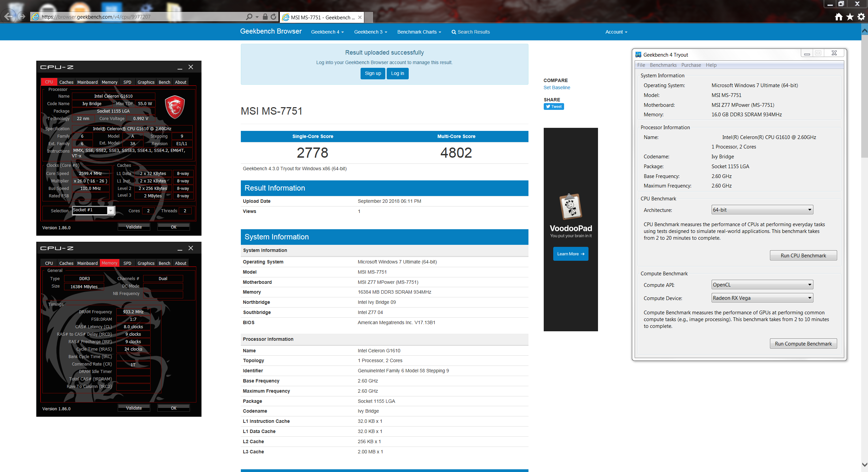Click the Motherboard value 'MSI Z77 MPower (MS-7751)' on page

(x=388, y=282)
